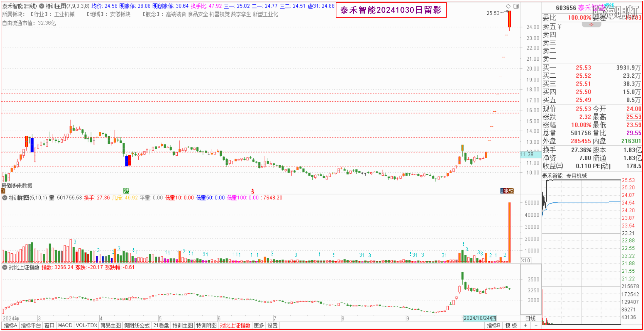Open dropdown next to 泰禾智能(日线) title
Screen dimensions: 644x331
click(x=41, y=6)
